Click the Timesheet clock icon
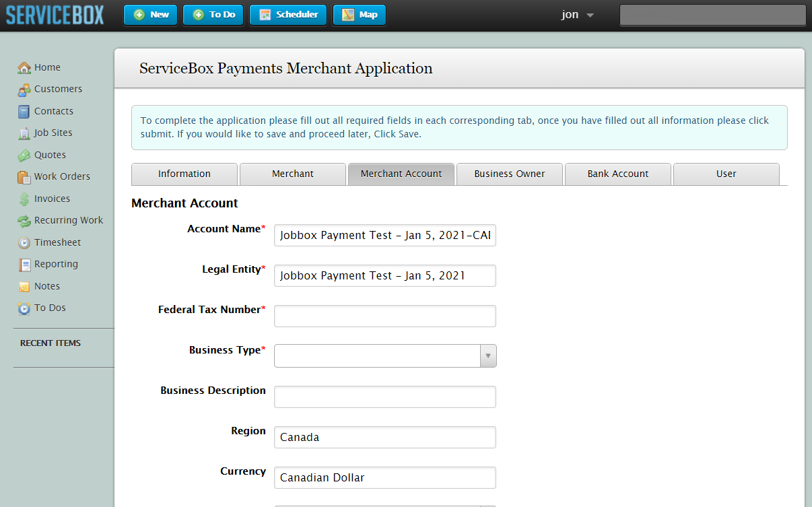Screen dimensions: 812x507 point(24,243)
